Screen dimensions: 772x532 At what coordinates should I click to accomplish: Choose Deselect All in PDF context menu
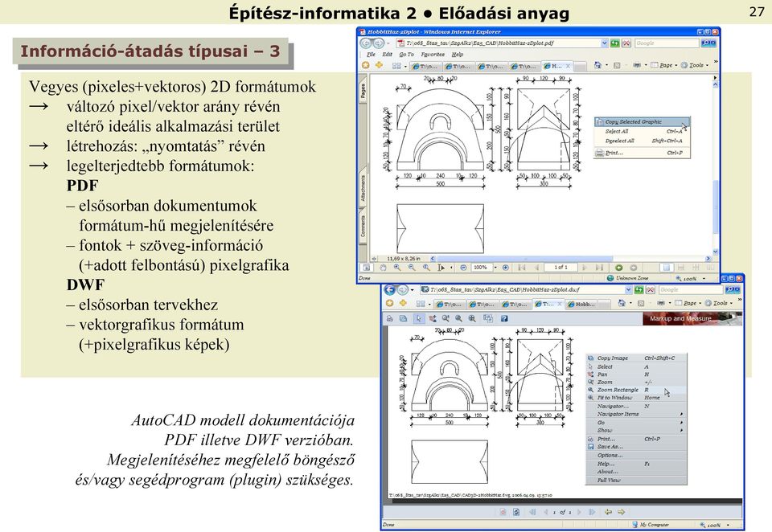pyautogui.click(x=642, y=141)
